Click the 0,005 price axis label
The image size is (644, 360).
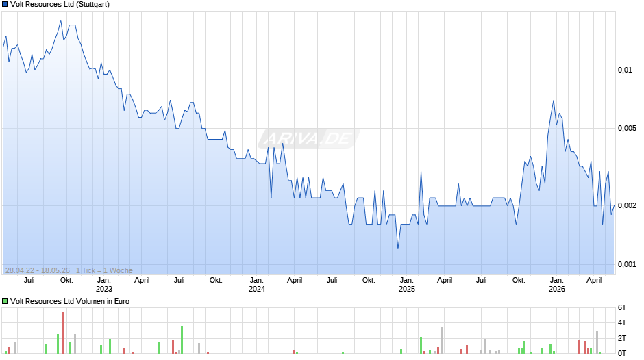[x=627, y=129]
